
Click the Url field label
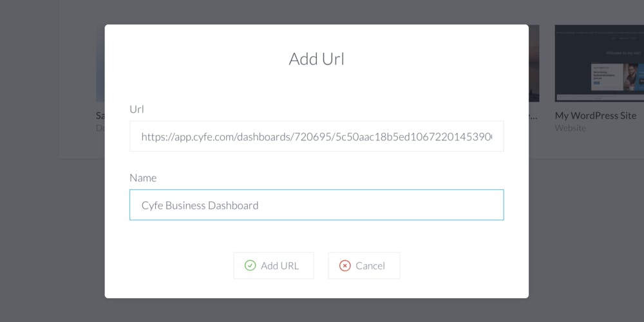pos(137,109)
